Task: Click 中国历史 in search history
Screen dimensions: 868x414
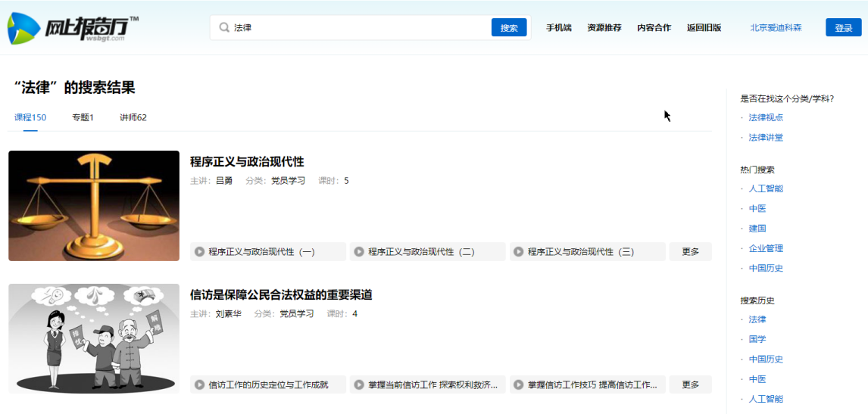Action: pyautogui.click(x=767, y=359)
